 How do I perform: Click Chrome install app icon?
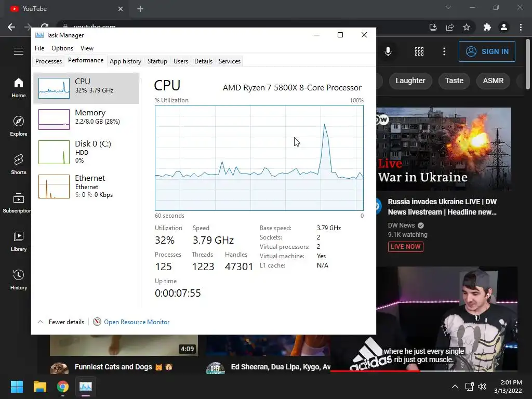coord(433,27)
